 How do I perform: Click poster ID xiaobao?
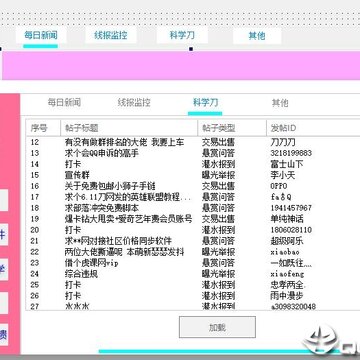(x=285, y=252)
